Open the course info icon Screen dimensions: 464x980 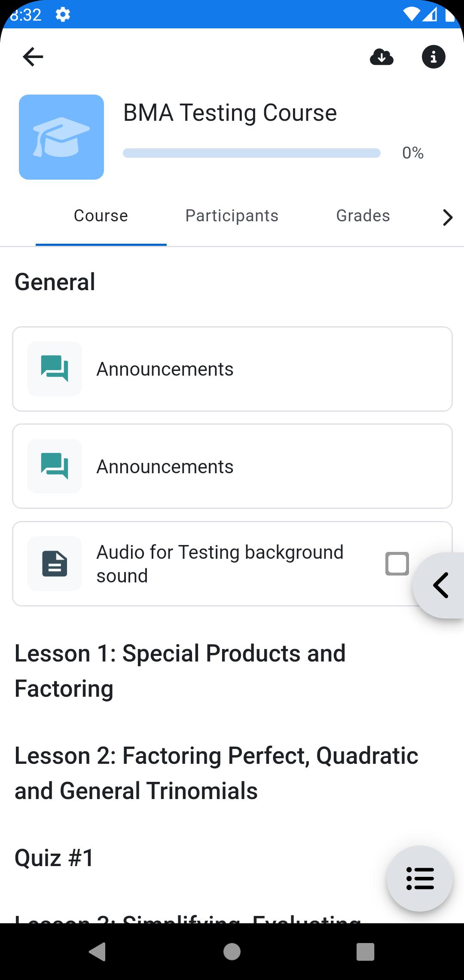click(433, 57)
